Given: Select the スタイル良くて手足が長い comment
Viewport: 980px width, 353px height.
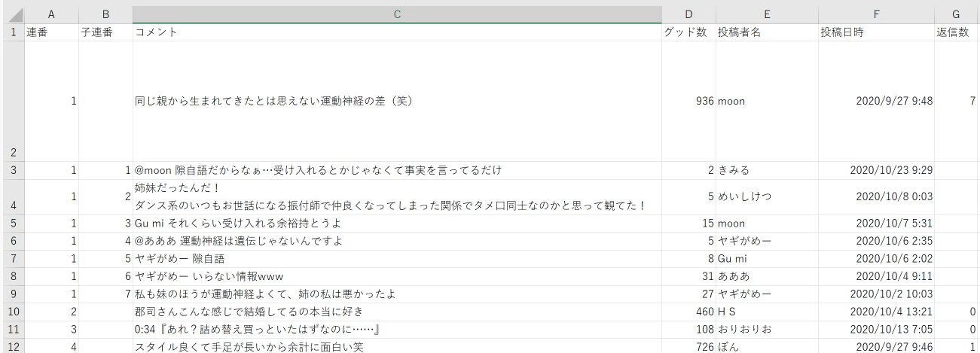Looking at the screenshot, I should click(x=397, y=346).
